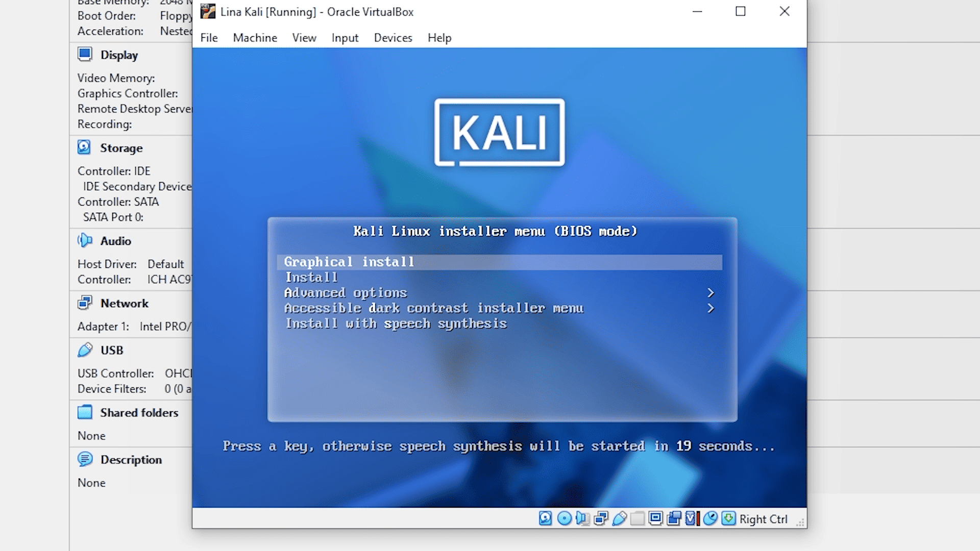Select Install with speech synthesis
The image size is (980, 551).
[x=396, y=323]
